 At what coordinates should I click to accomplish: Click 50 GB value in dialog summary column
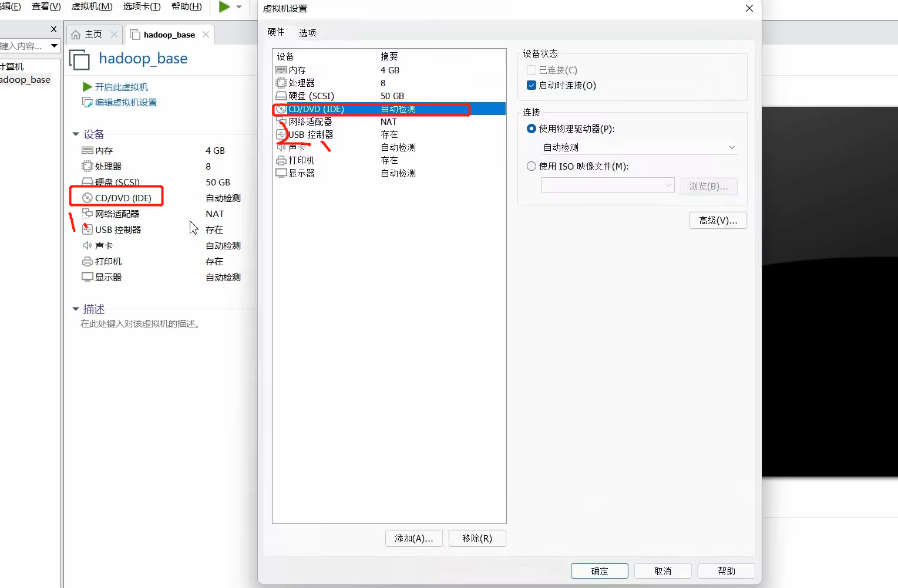(392, 96)
